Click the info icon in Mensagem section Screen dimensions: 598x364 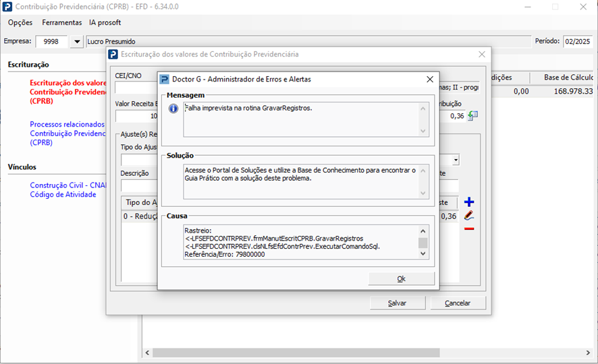coord(173,109)
